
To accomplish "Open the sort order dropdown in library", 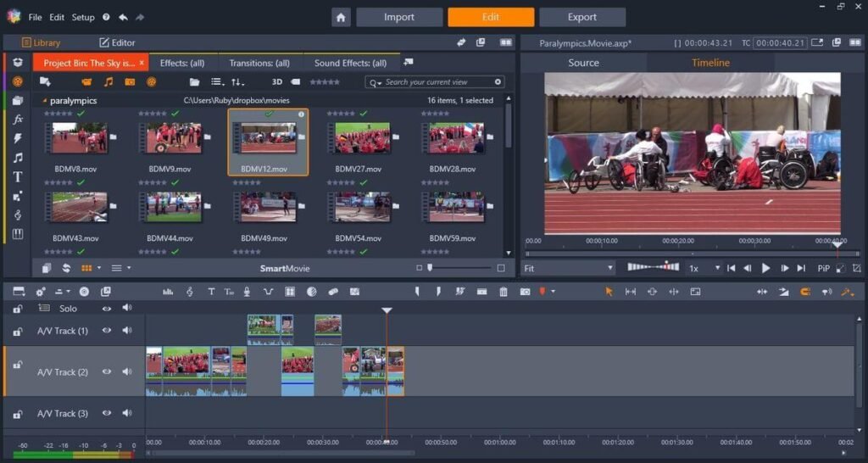I will coord(237,82).
